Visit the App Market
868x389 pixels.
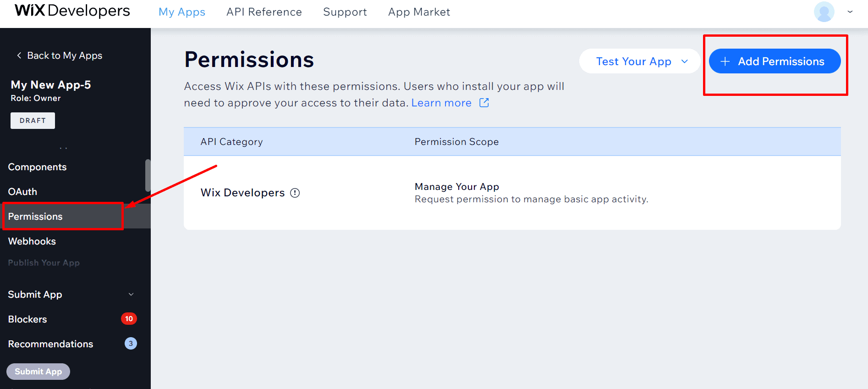tap(419, 12)
